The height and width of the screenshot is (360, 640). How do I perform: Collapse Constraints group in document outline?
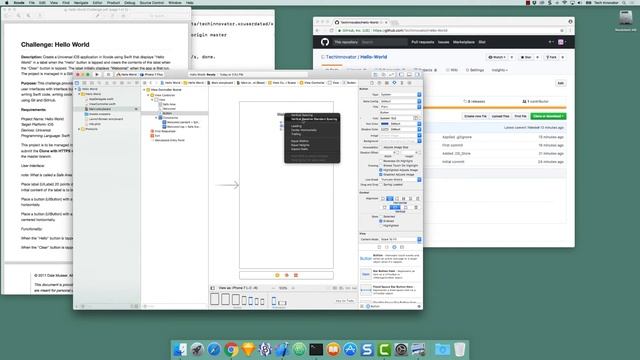pos(156,118)
